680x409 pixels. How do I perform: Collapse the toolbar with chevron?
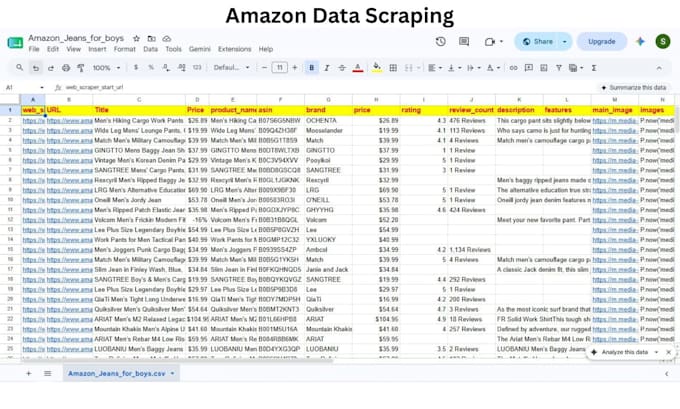659,68
